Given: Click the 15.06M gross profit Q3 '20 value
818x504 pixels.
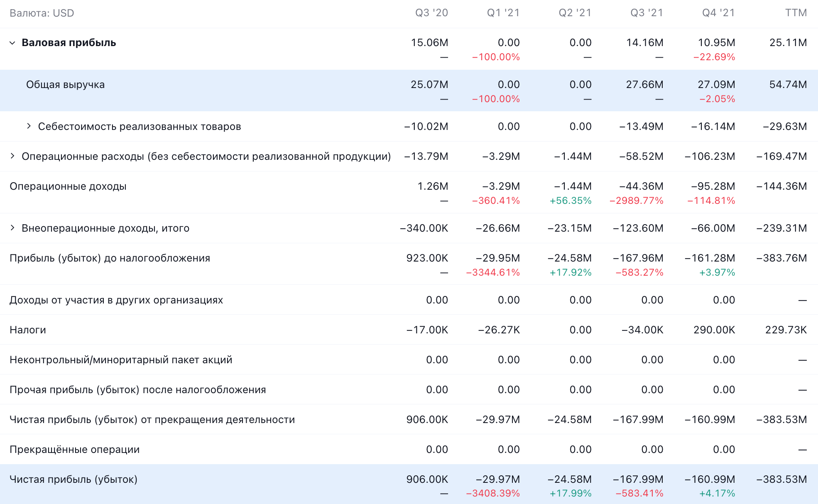Looking at the screenshot, I should [429, 43].
